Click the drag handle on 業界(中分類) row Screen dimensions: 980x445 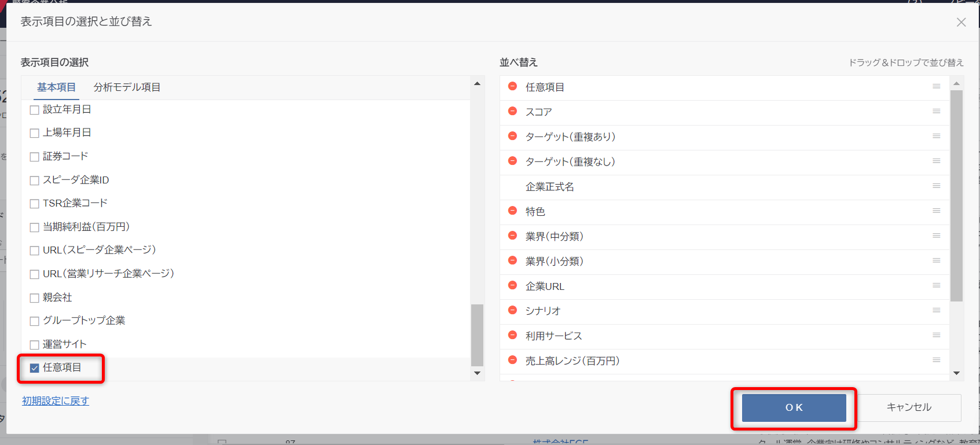coord(936,236)
